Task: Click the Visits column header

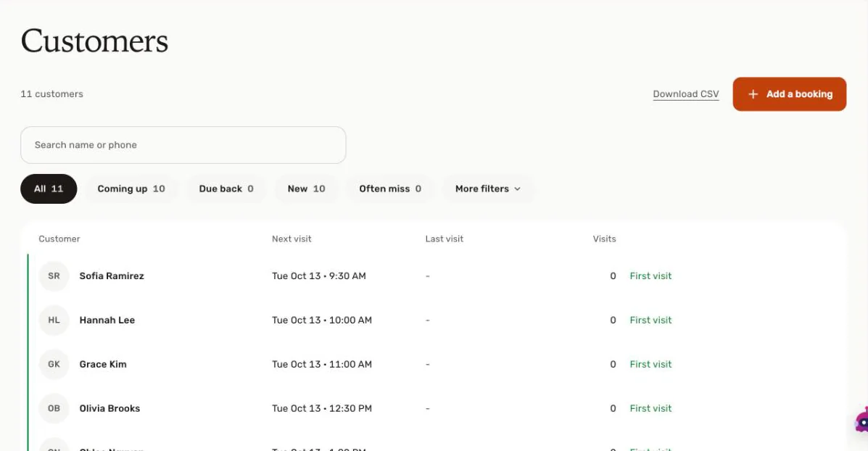Action: (604, 239)
